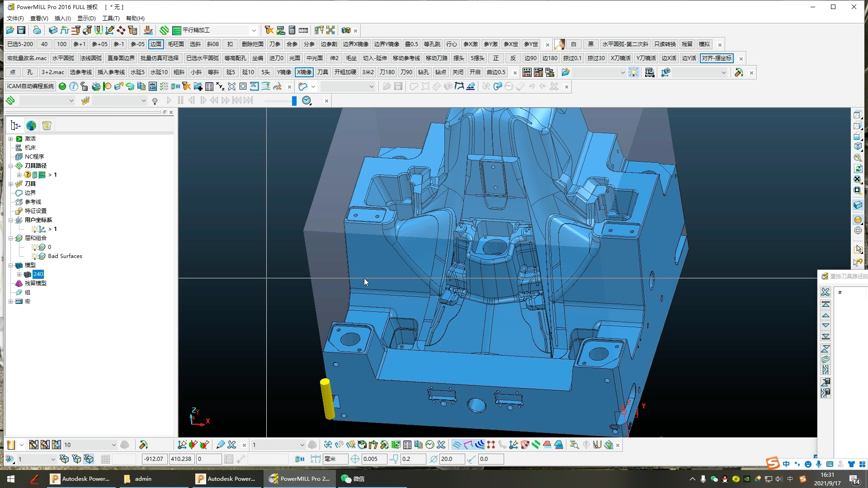Click the tolerance field showing 0.005
This screenshot has height=488, width=868.
pyautogui.click(x=373, y=459)
